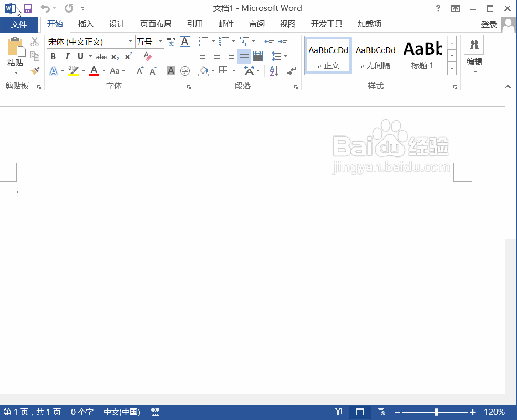This screenshot has width=517, height=420.
Task: Expand the numbering list dropdown
Action: click(x=234, y=41)
